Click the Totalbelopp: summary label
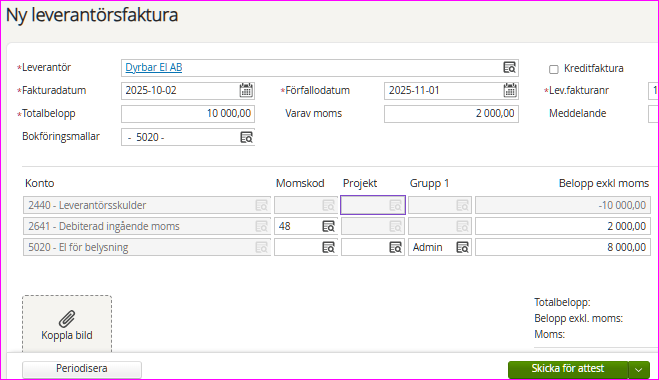The width and height of the screenshot is (659, 380). pyautogui.click(x=562, y=302)
